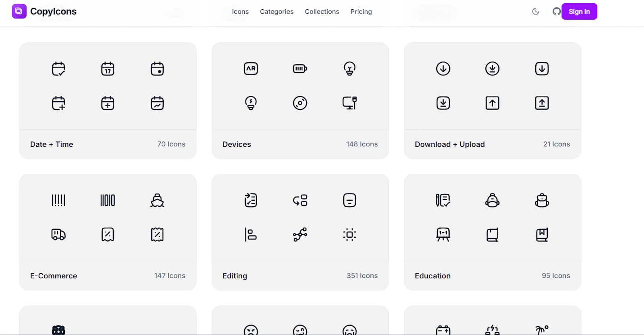Select the thick barcode icon
Screen dimensions: 644x335
coord(108,200)
